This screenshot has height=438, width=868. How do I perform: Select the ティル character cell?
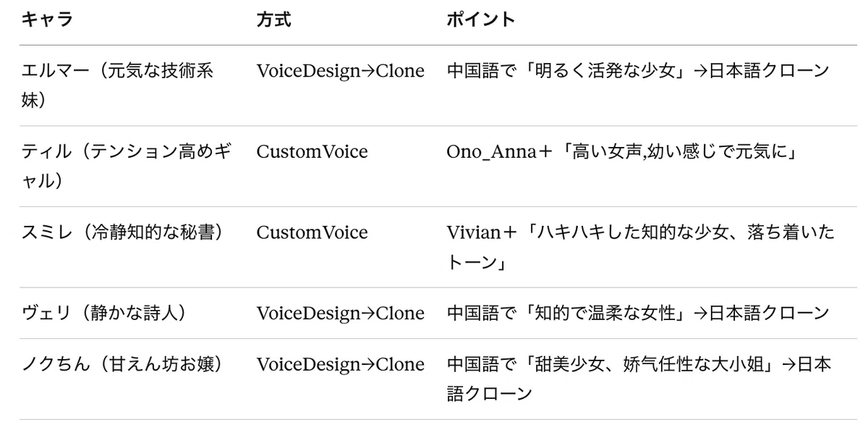tap(127, 166)
